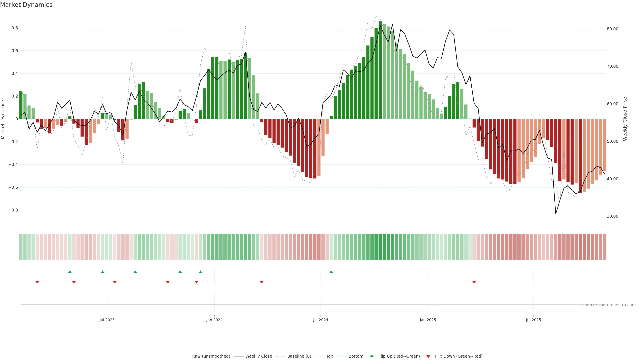Click the darkest green cell in the heatmap strip
Viewport: 644px width, 362px height.
click(x=380, y=247)
